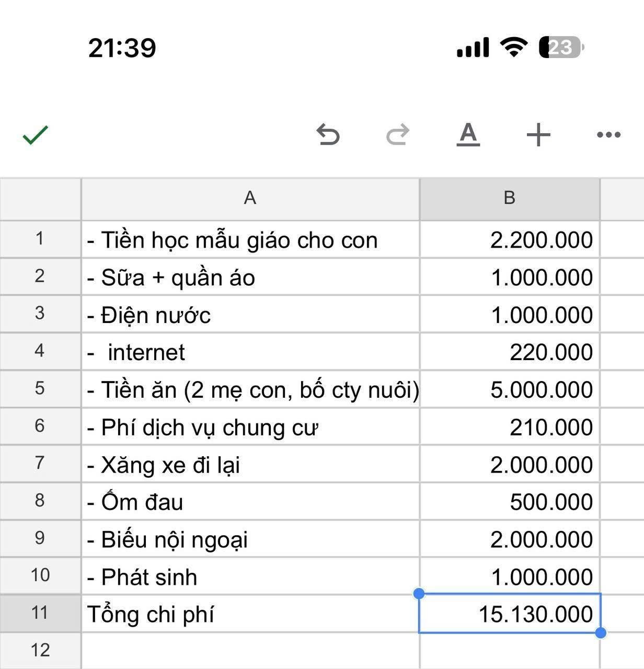The width and height of the screenshot is (644, 669).
Task: Tap the redo arrow icon
Action: coord(398,135)
